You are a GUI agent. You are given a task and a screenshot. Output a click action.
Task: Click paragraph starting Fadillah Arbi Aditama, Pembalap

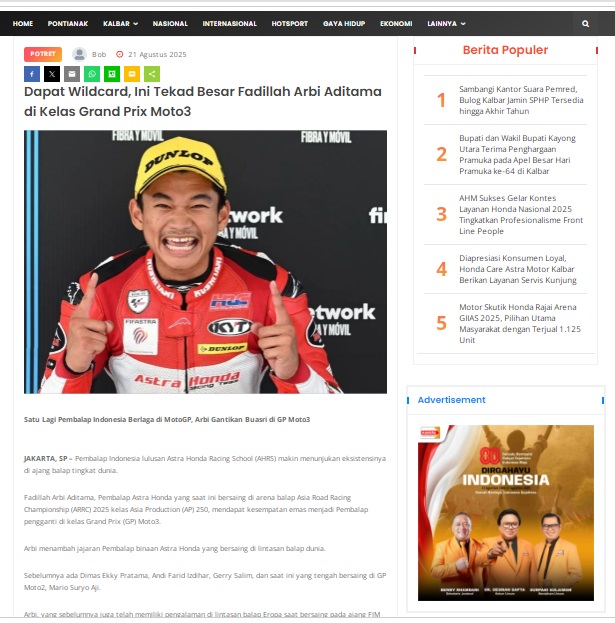click(x=196, y=509)
